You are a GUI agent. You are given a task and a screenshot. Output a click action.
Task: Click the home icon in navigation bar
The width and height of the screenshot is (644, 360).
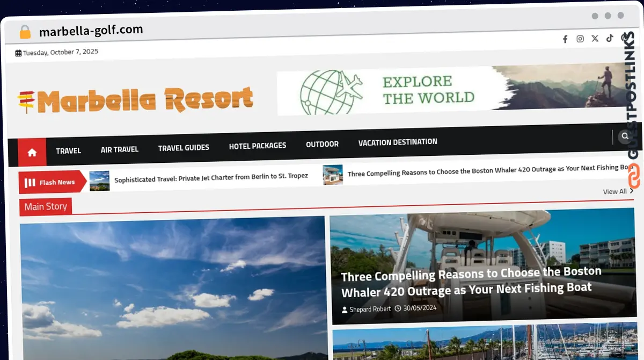tap(32, 153)
